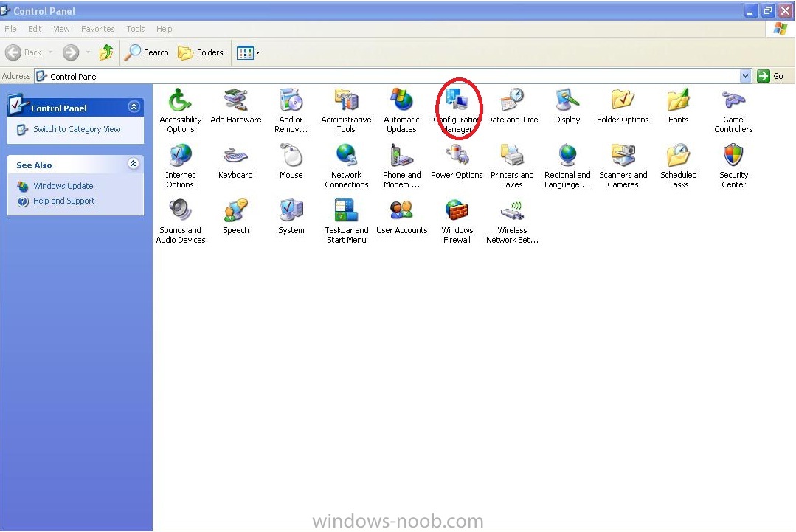Viewport: 796px width, 532px height.
Task: Click the Back toolbar button
Action: tap(24, 52)
